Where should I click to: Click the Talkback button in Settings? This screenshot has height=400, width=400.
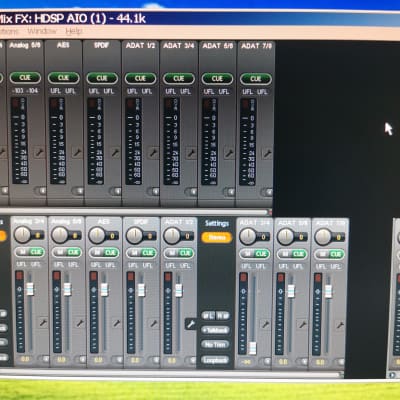tap(215, 330)
